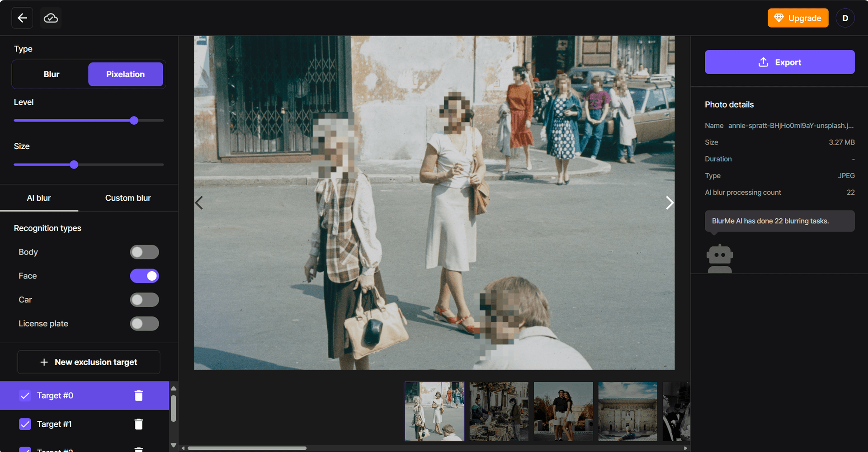The image size is (868, 452).
Task: Click the Upgrade button
Action: coord(798,18)
